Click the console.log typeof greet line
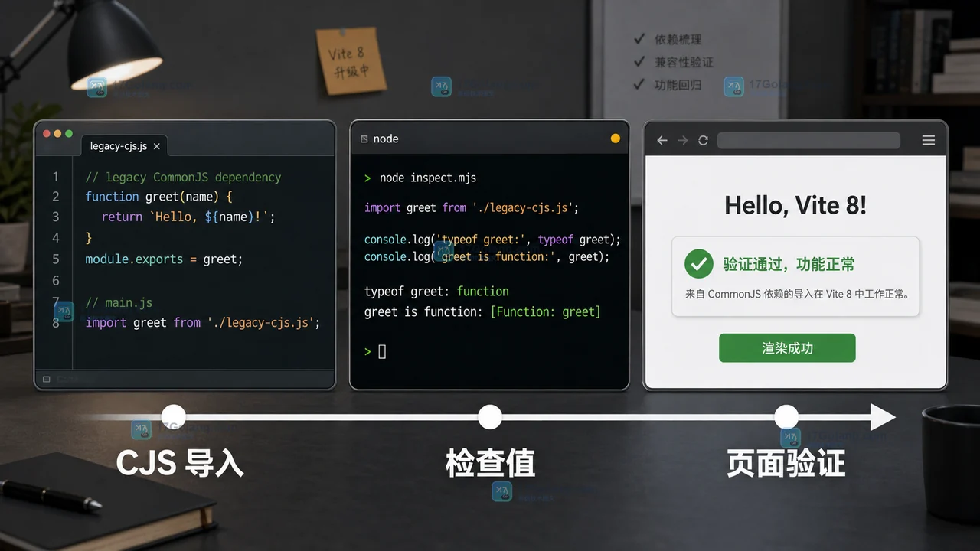 492,240
